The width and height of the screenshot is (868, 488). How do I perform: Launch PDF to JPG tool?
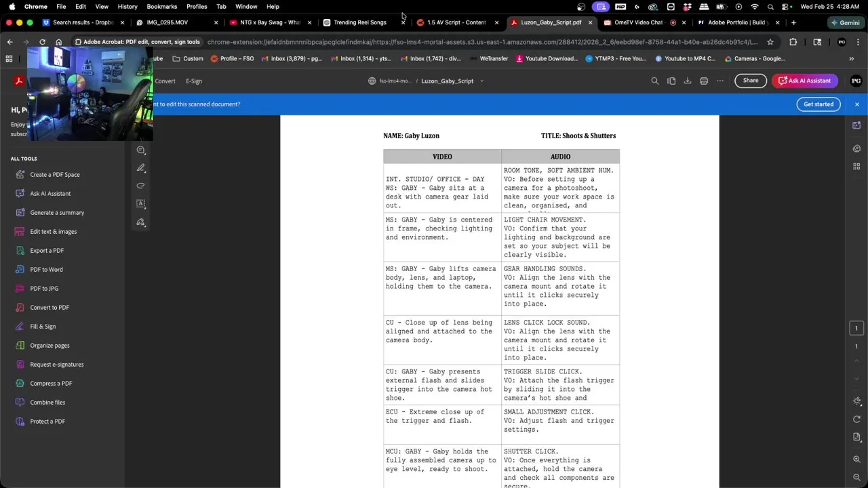coord(44,288)
